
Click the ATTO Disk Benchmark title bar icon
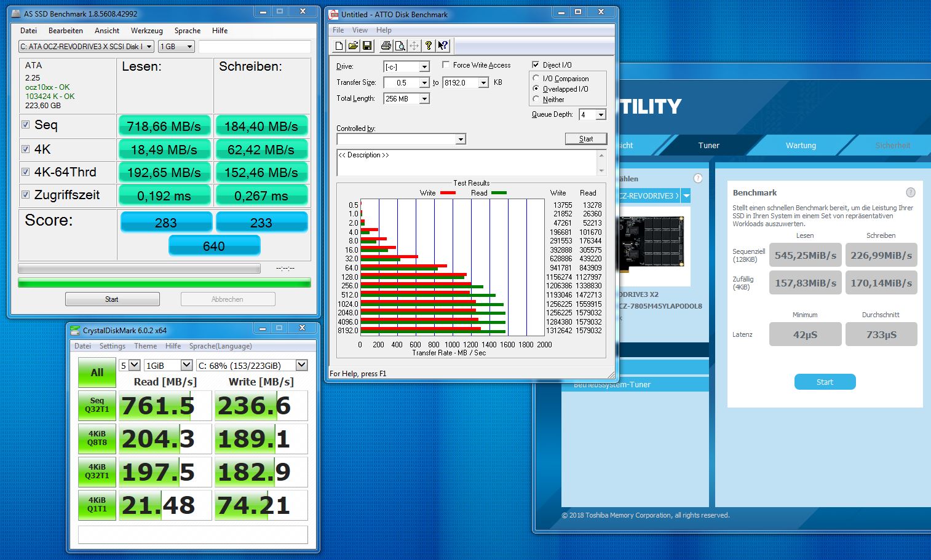(x=334, y=14)
